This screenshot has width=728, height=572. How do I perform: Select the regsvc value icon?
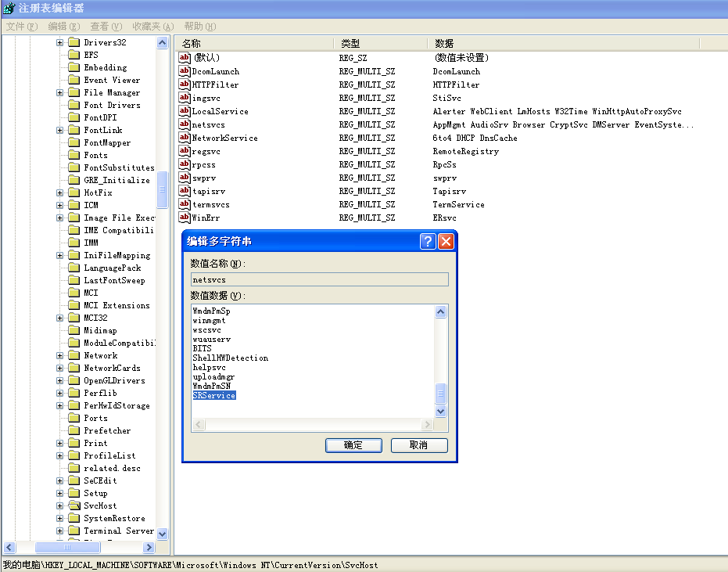click(185, 151)
